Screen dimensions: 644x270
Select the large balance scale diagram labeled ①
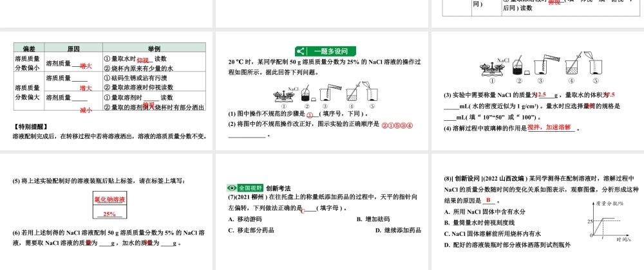point(492,68)
